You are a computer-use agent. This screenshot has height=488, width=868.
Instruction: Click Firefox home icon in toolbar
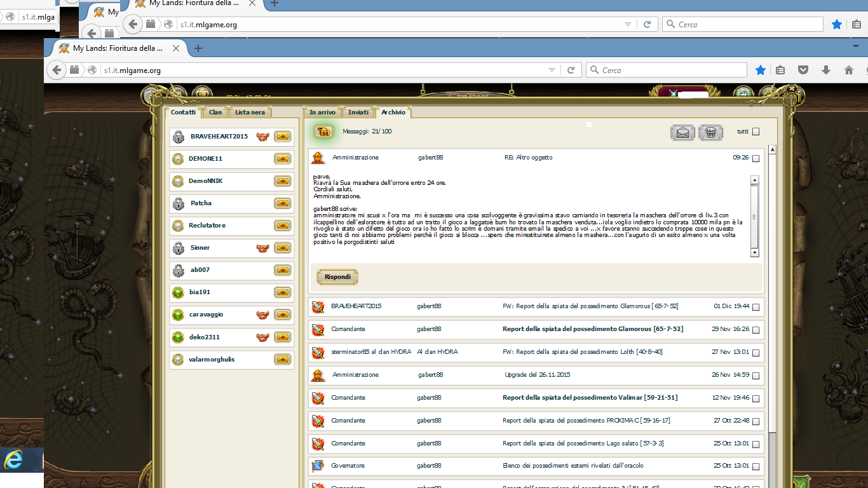coord(848,71)
